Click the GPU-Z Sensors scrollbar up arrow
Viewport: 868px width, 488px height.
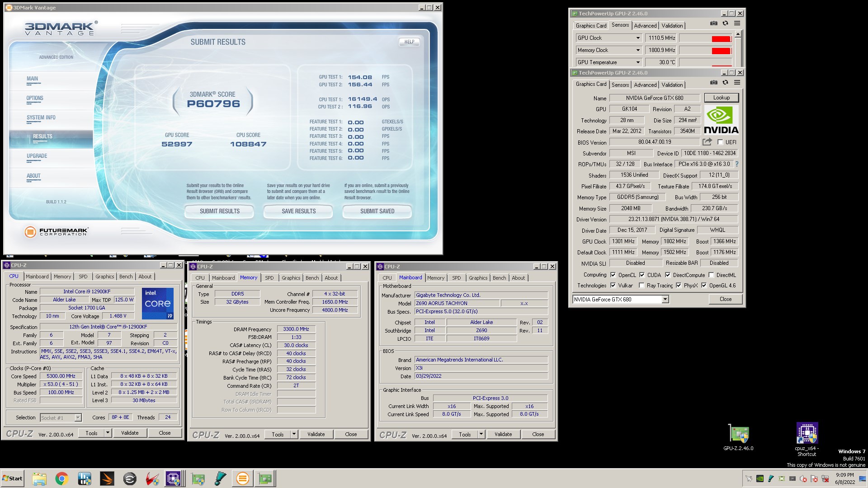click(738, 34)
